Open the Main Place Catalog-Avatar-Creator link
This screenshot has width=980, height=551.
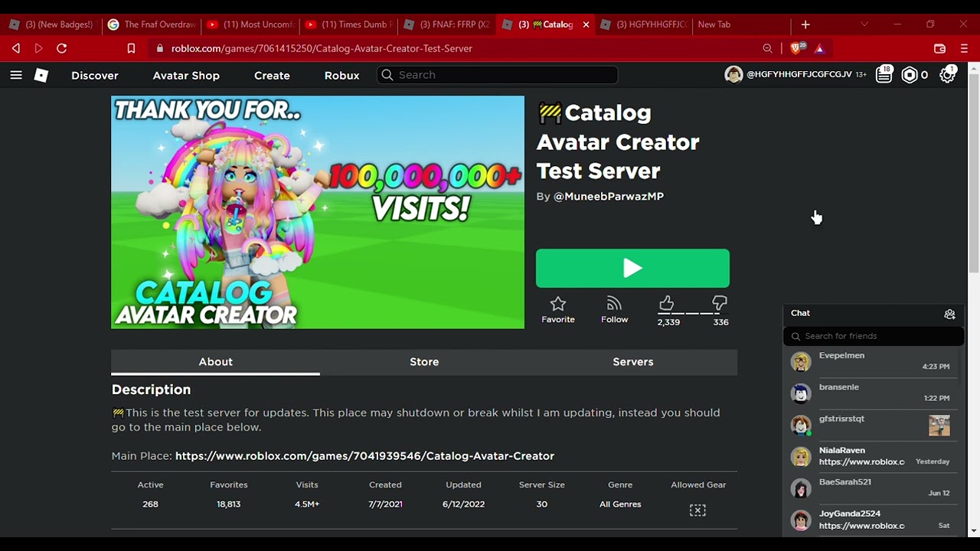point(364,456)
